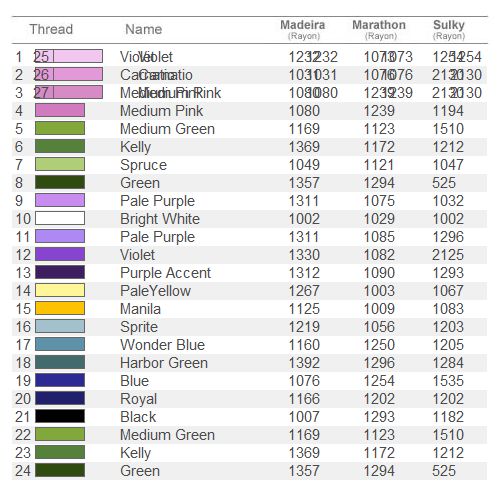
Task: Select the Wonder Blue name in row 17
Action: 162,345
